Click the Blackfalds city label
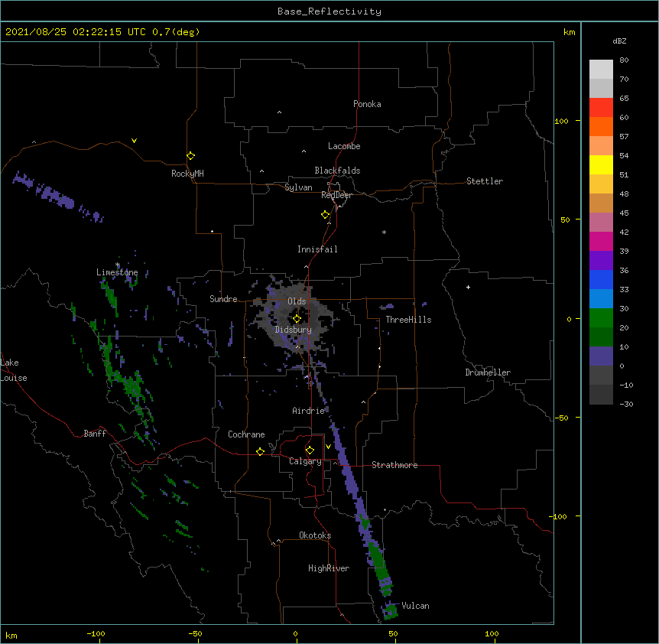This screenshot has height=644, width=659. (337, 171)
